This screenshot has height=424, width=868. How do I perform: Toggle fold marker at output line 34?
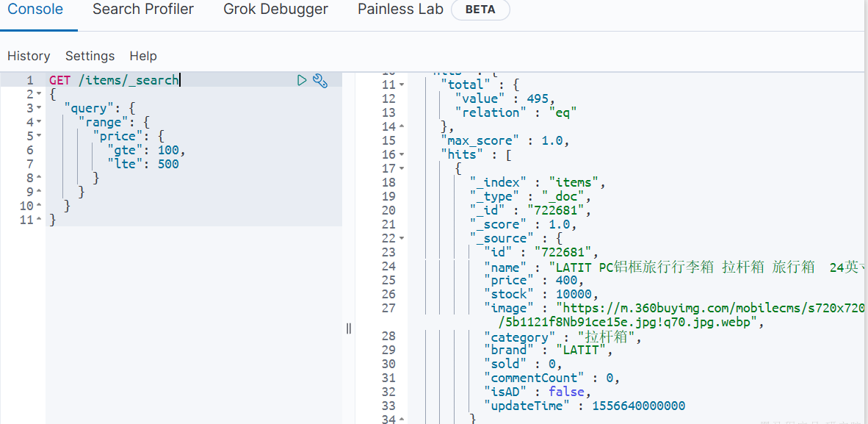402,420
